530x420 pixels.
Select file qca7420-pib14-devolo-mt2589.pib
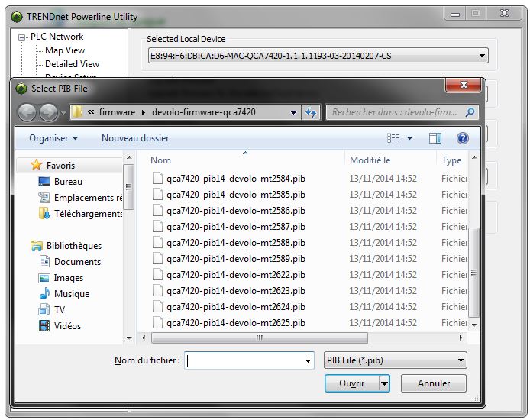pyautogui.click(x=235, y=258)
